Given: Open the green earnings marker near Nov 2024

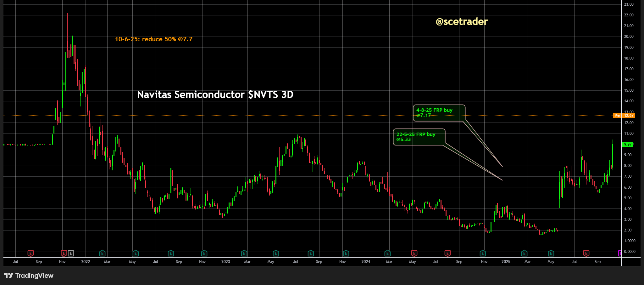Looking at the screenshot, I should [483, 253].
